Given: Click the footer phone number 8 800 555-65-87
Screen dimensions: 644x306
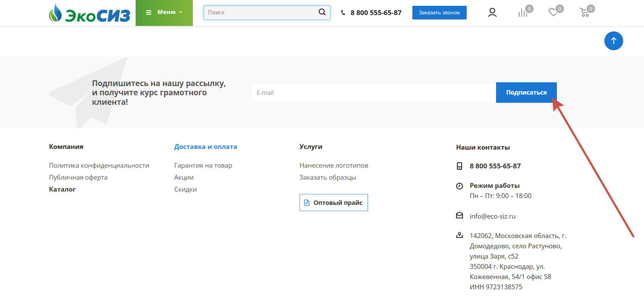Looking at the screenshot, I should (495, 166).
